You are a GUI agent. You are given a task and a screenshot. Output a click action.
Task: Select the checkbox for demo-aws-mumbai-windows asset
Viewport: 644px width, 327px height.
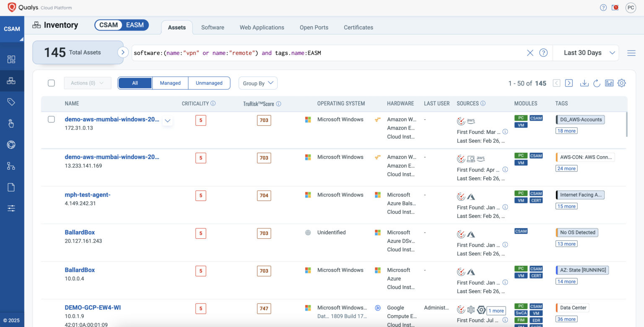51,119
